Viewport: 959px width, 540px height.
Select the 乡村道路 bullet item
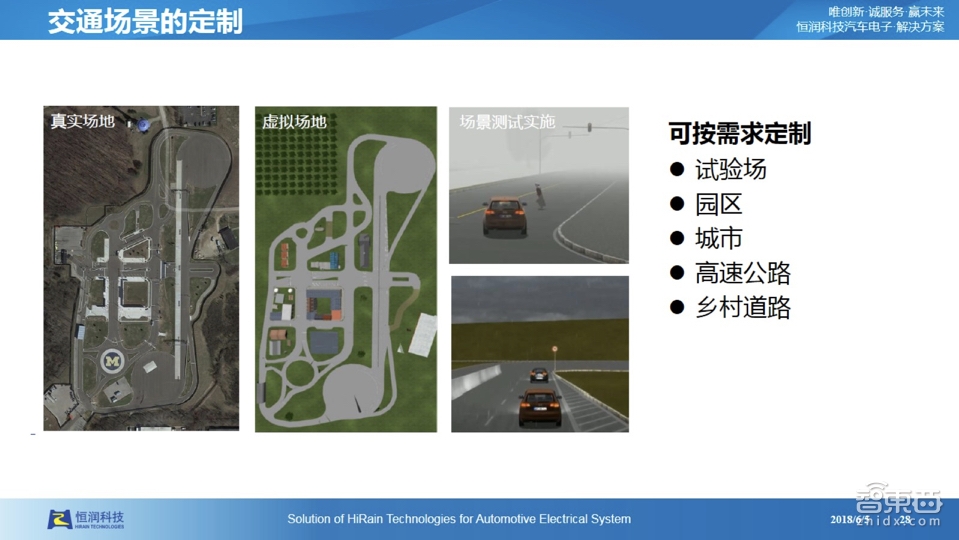tap(742, 307)
